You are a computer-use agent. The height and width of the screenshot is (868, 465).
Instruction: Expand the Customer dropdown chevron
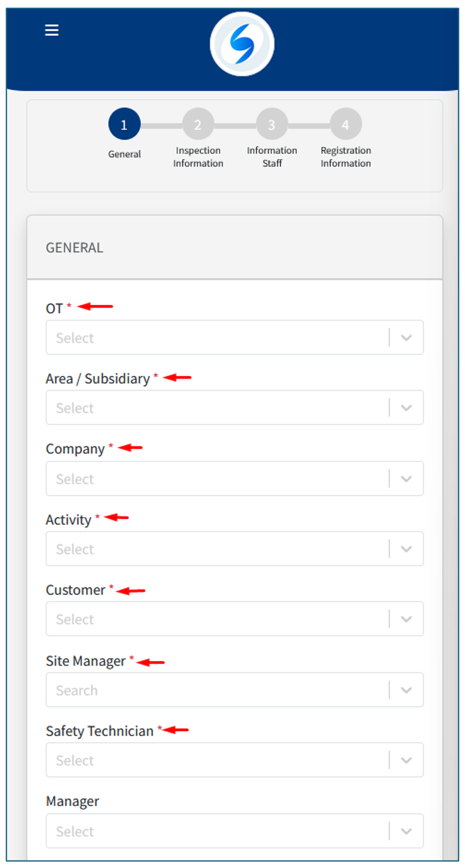click(x=406, y=619)
